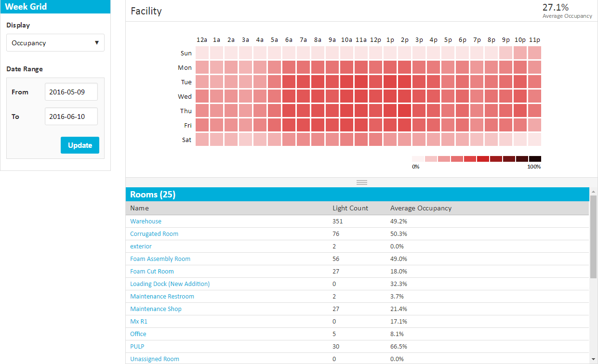The width and height of the screenshot is (598, 364).
Task: Open the Warehouse room link
Action: pyautogui.click(x=146, y=221)
